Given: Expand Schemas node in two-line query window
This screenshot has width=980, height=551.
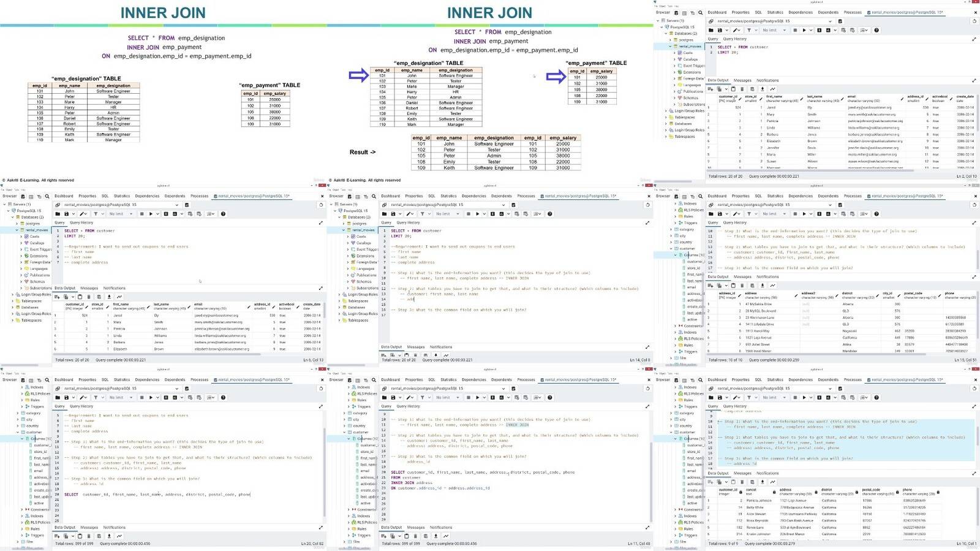Looking at the screenshot, I should 675,98.
